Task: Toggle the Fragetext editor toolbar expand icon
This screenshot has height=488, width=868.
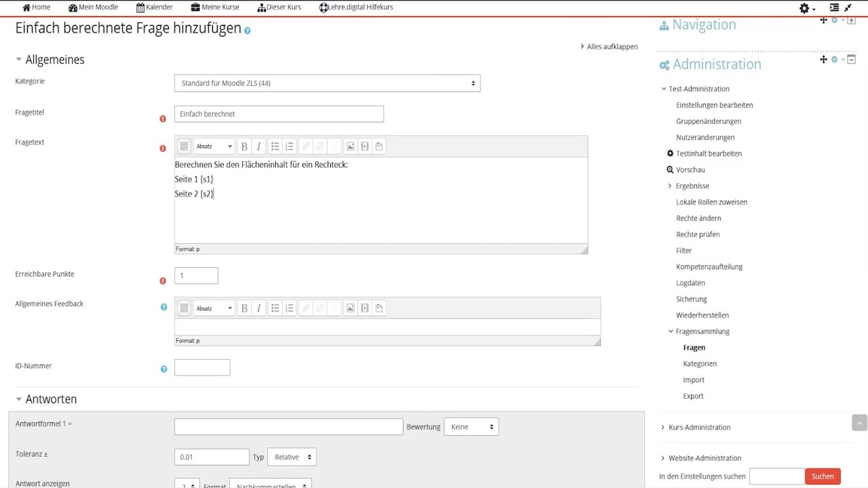Action: (x=184, y=146)
